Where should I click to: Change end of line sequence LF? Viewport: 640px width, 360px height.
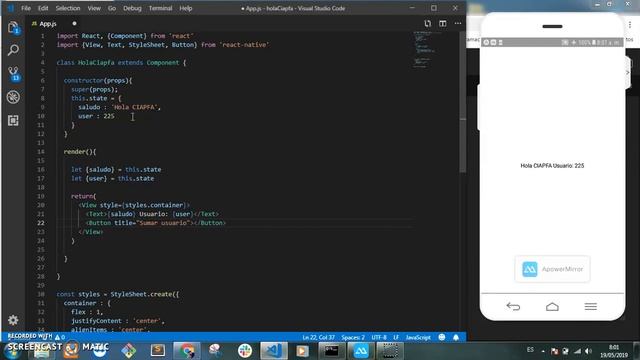[x=396, y=337]
